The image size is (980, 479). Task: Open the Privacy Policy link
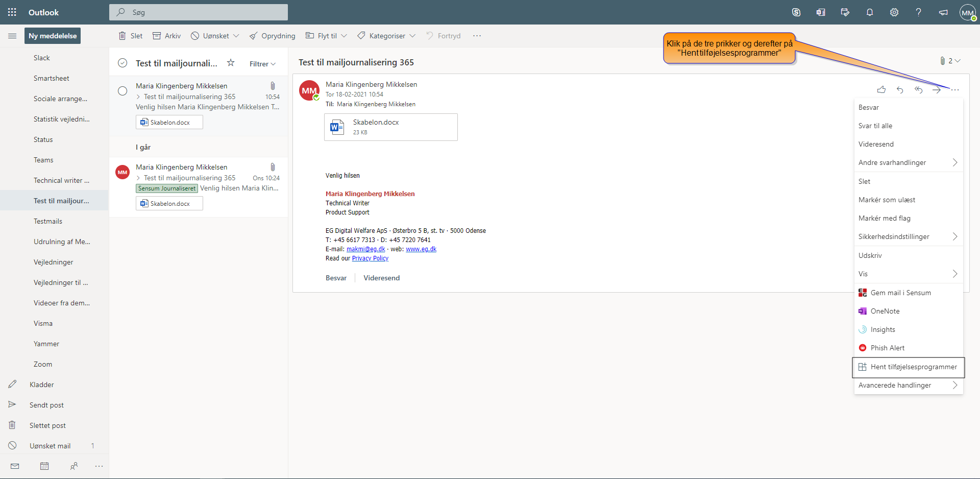370,258
